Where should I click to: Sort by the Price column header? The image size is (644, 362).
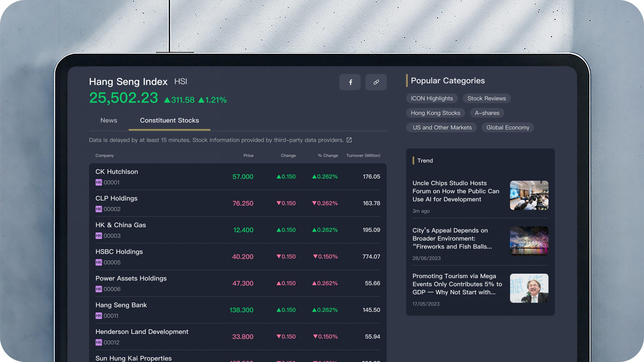tap(248, 156)
